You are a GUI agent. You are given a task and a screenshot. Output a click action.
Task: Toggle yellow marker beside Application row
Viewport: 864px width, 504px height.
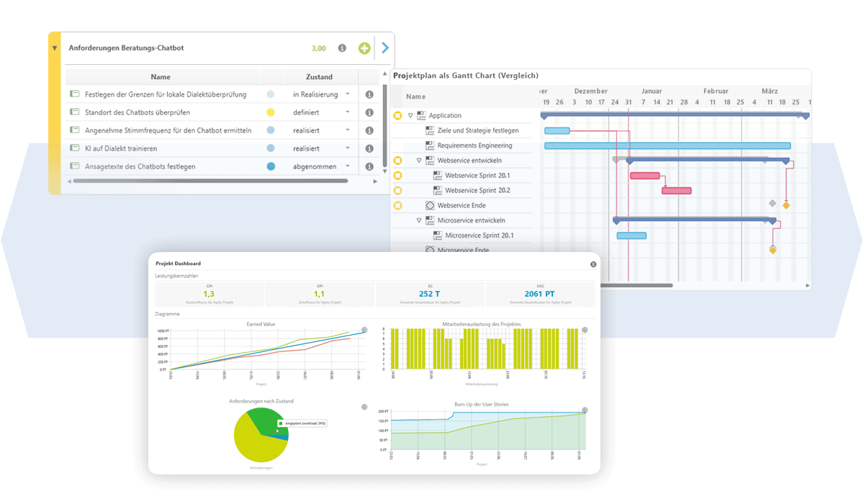(397, 115)
